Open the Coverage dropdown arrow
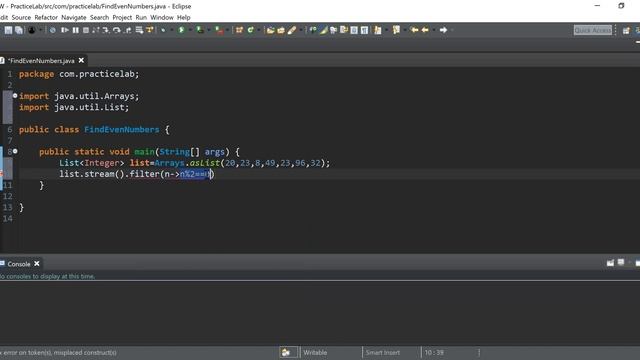640x360 pixels. pos(209,30)
